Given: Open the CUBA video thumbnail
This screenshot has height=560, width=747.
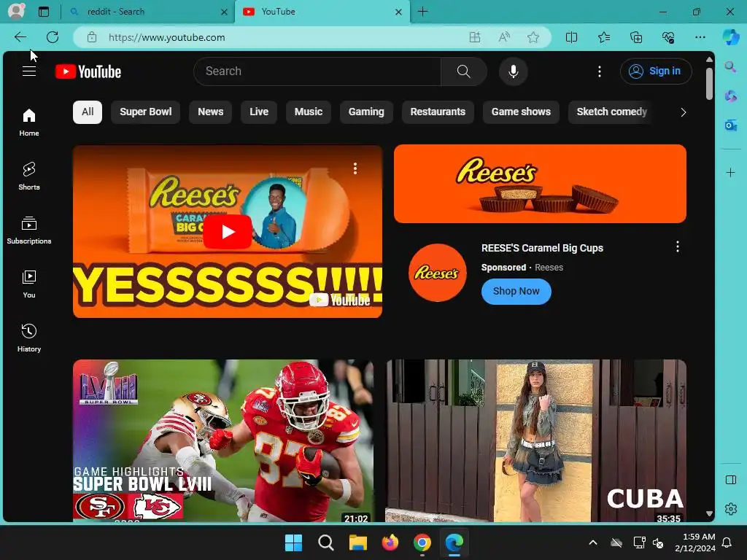Looking at the screenshot, I should point(536,441).
